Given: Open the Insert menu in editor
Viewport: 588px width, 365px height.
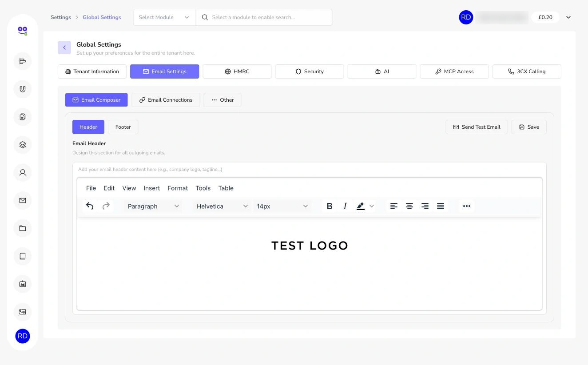Looking at the screenshot, I should coord(152,188).
